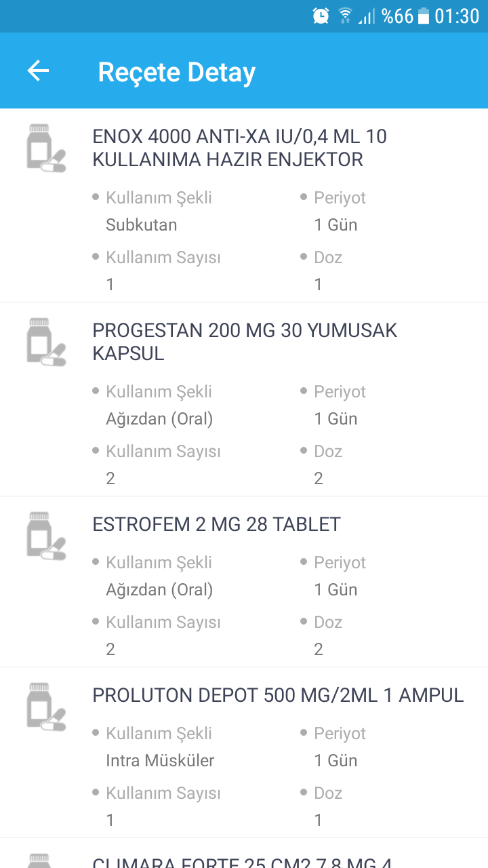The image size is (488, 868).
Task: Tap the signal strength icon in status bar
Action: click(367, 16)
